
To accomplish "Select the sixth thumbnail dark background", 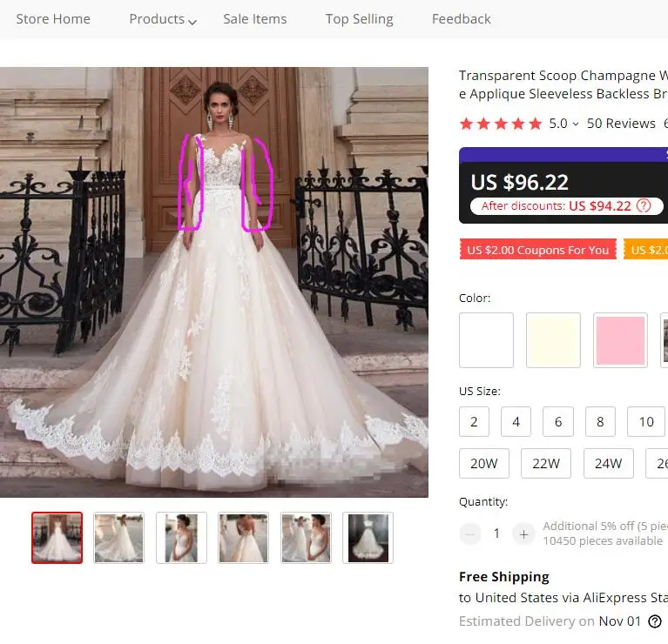I will pyautogui.click(x=368, y=538).
